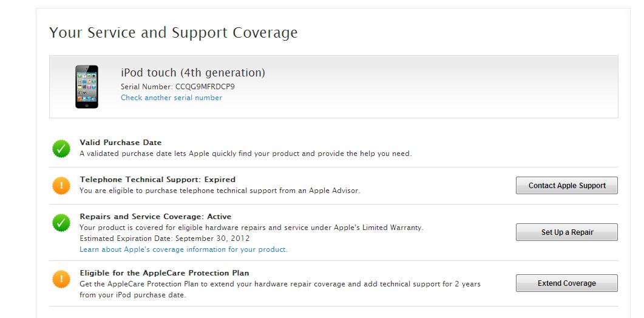Open the Check another serial number link

pos(171,98)
